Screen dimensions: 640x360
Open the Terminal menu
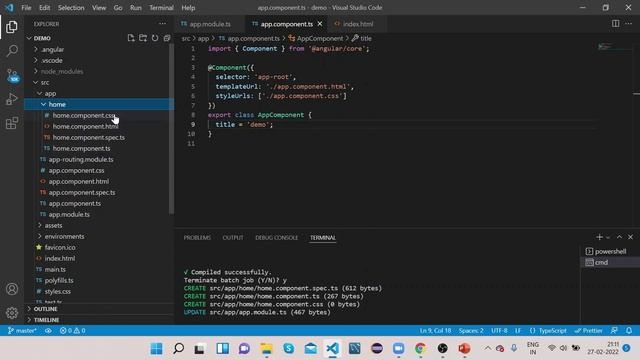tap(161, 8)
